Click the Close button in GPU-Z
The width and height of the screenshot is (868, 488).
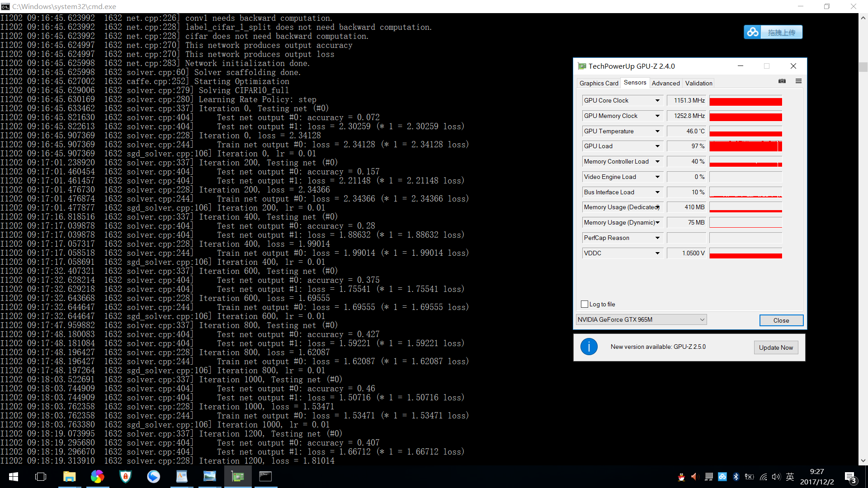(x=781, y=320)
